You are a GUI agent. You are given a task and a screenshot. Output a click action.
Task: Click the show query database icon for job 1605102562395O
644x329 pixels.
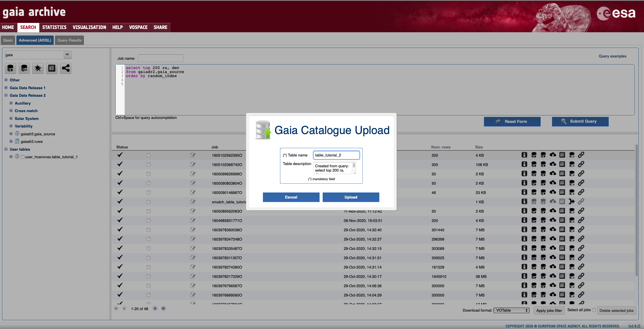click(x=572, y=155)
